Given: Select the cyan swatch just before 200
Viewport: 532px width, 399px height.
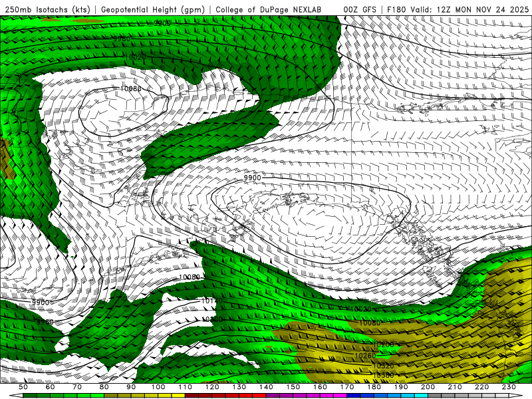Looking at the screenshot, I should (421, 396).
